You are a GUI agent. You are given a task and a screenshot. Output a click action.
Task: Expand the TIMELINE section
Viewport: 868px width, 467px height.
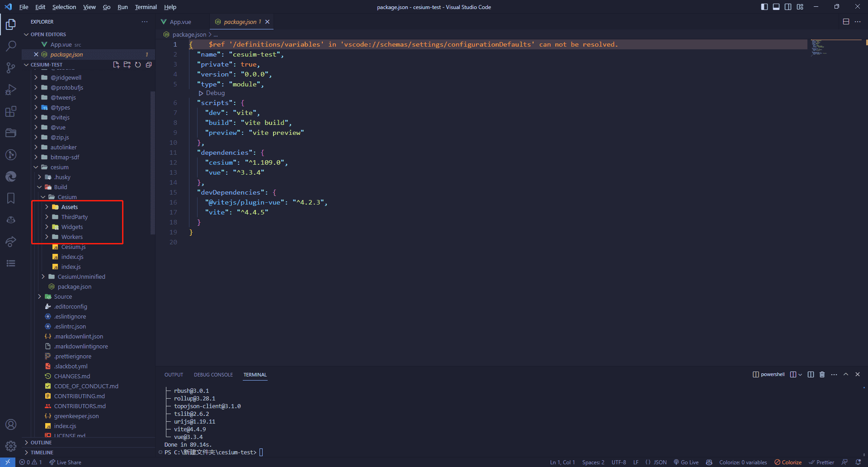point(42,453)
